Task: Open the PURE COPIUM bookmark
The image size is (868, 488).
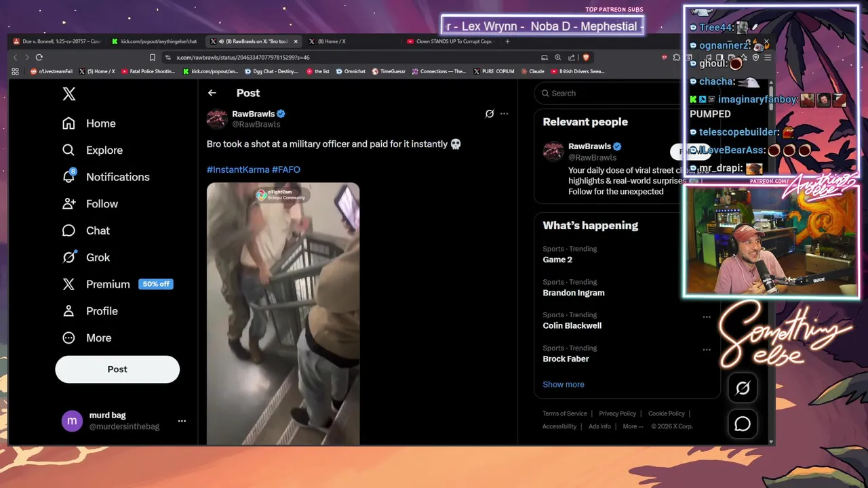Action: 494,71
